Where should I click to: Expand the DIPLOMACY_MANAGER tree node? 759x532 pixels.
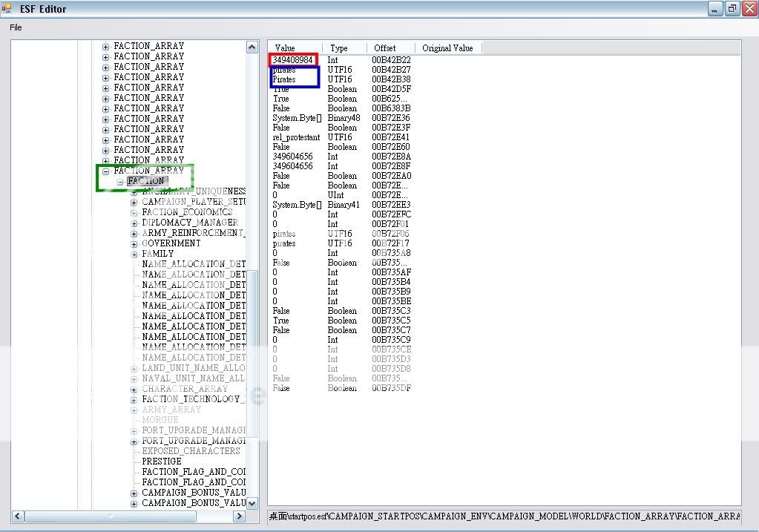pos(134,223)
